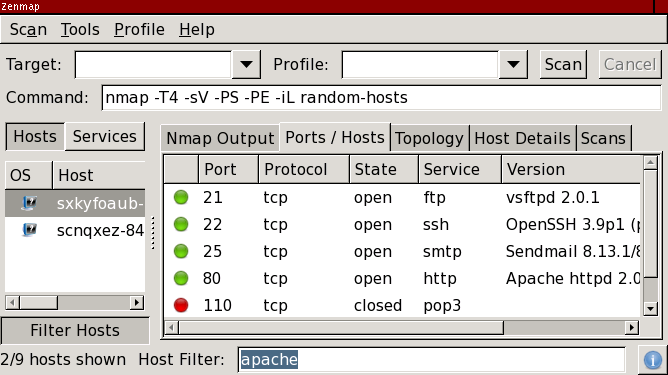Screen dimensions: 668x375
Task: Switch to the Nmap Output tab
Action: point(220,138)
